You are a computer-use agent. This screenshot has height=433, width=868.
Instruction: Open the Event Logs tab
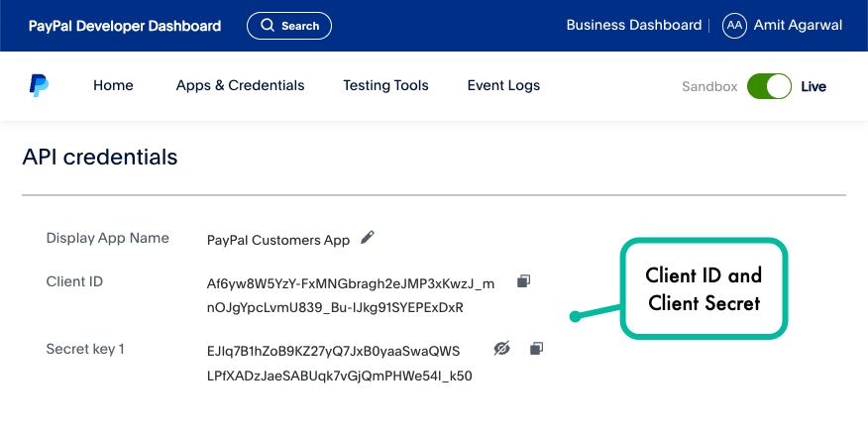[503, 86]
